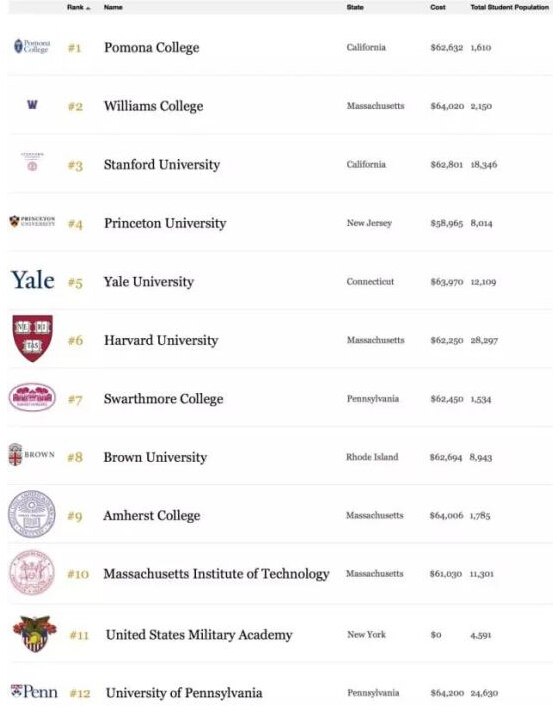The width and height of the screenshot is (553, 706).
Task: Open the Princeton University link
Action: click(165, 223)
